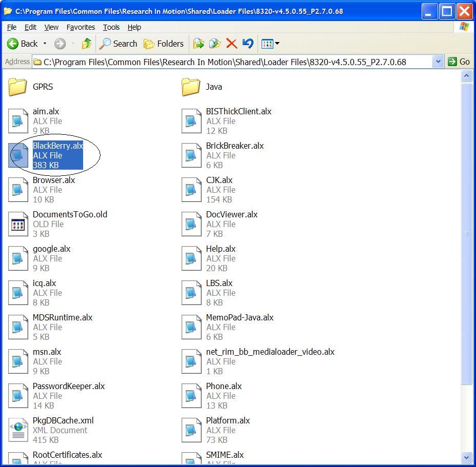The width and height of the screenshot is (476, 467).
Task: Select the PasswordKeeper.alx file icon
Action: coord(18,395)
